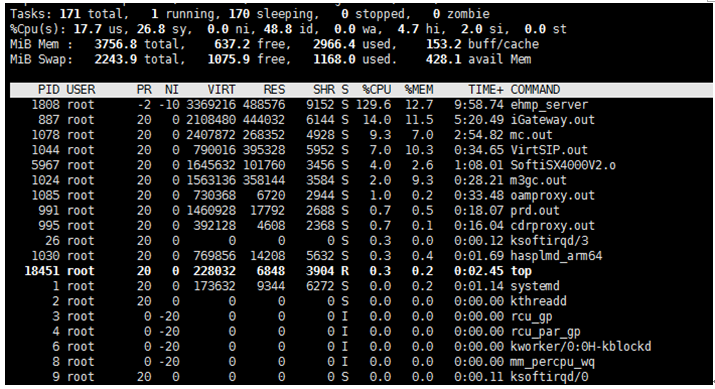Select the 3369216 VIRT value

click(x=211, y=105)
